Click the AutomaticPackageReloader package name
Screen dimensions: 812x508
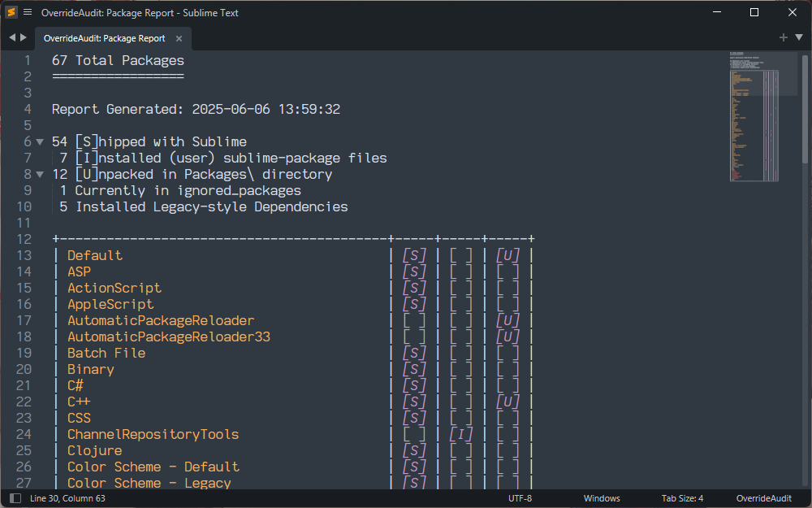point(161,320)
